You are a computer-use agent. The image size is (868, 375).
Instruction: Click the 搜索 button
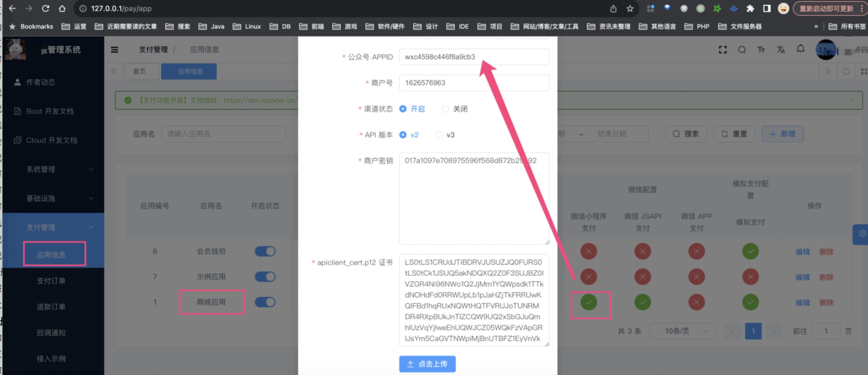tap(686, 134)
